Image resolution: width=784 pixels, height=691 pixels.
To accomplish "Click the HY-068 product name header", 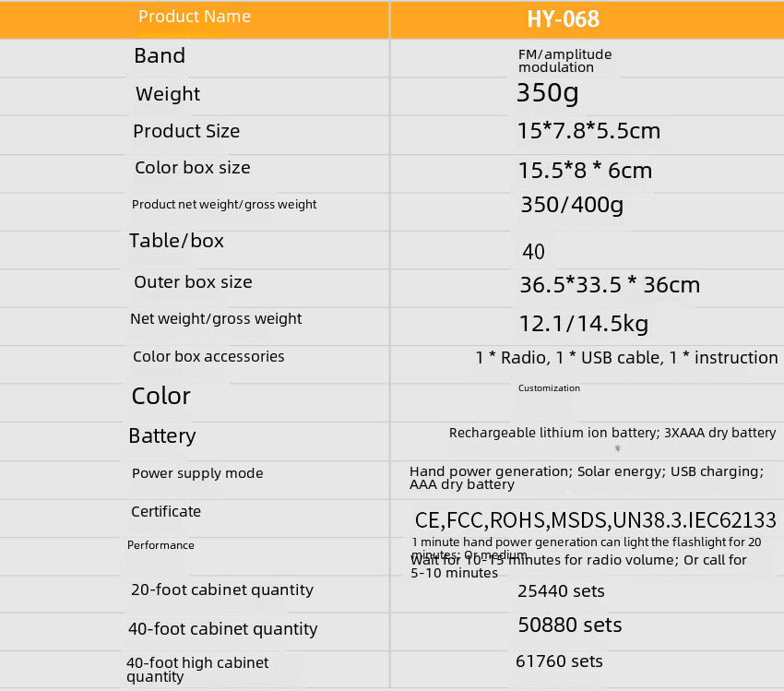I will tap(563, 19).
